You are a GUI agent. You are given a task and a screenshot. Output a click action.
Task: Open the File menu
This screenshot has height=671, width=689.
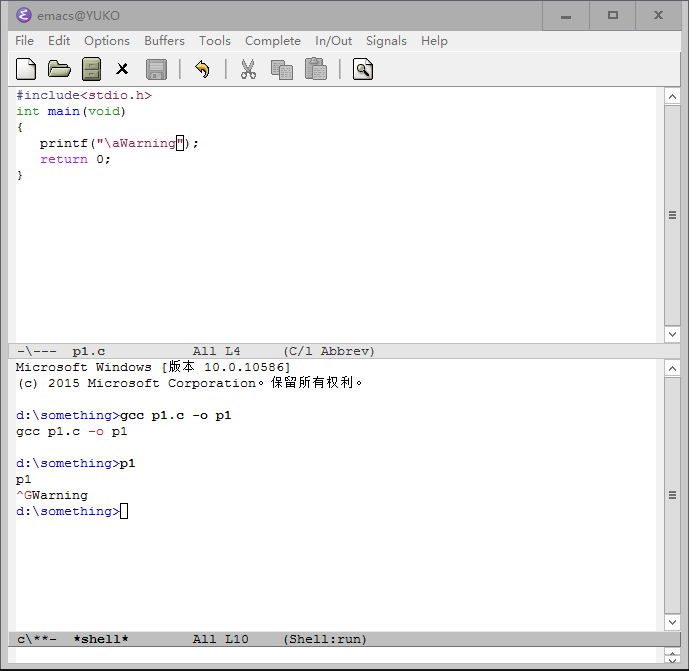click(25, 41)
